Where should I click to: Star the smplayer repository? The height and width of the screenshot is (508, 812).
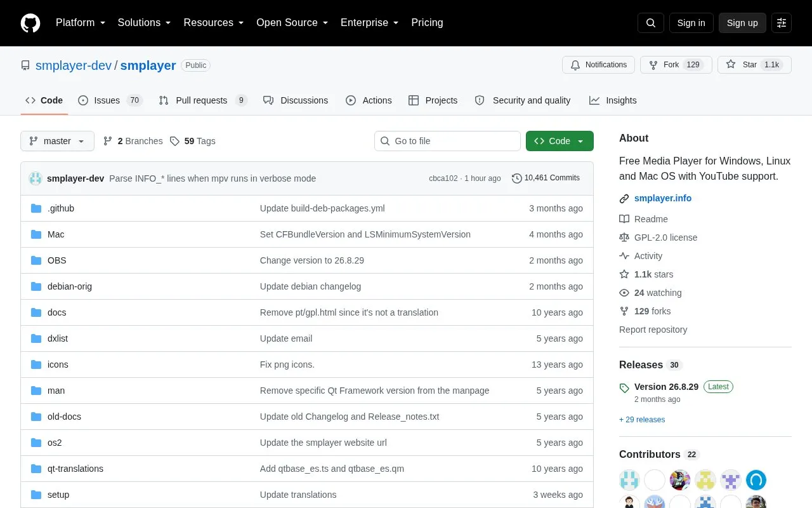754,65
